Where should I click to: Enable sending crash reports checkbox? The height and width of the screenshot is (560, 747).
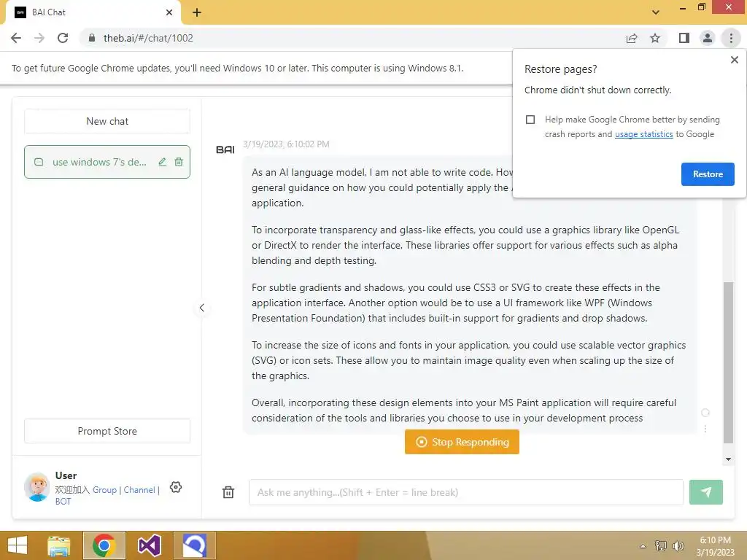(530, 120)
